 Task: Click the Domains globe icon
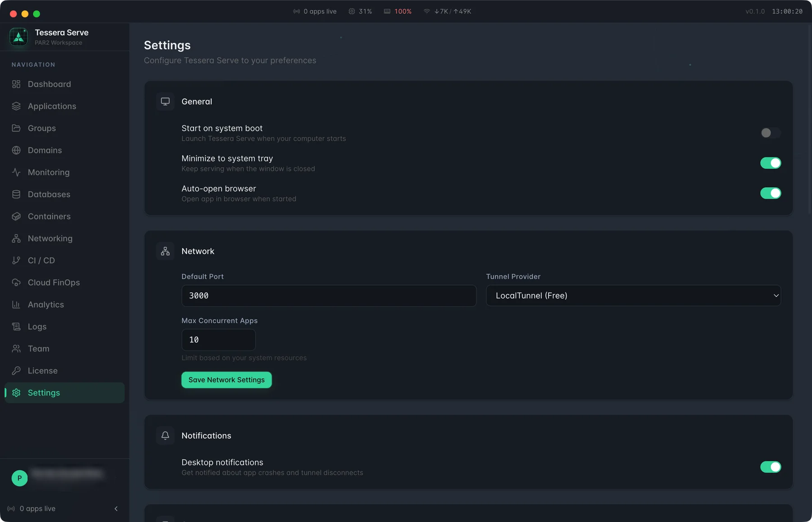click(16, 150)
